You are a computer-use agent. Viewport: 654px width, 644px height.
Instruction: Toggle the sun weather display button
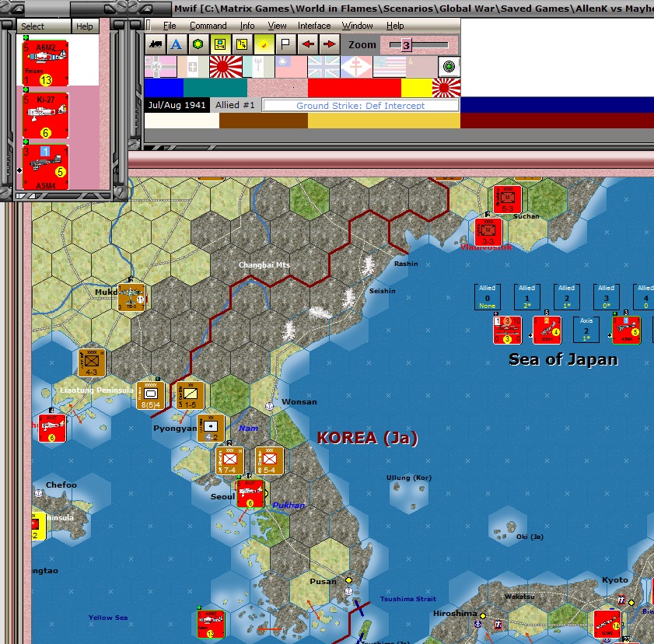coord(264,44)
